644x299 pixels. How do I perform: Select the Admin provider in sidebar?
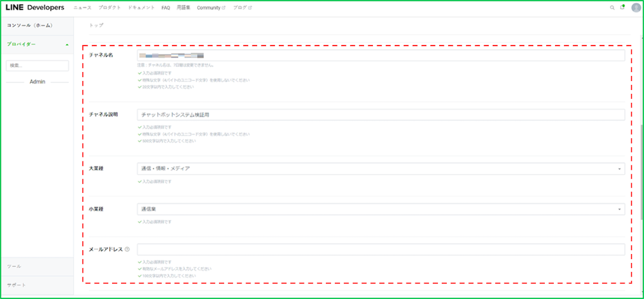point(37,82)
